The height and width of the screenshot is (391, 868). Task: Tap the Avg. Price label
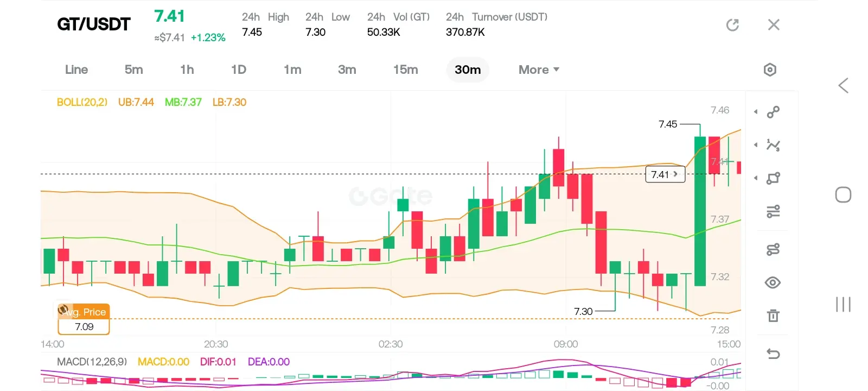(84, 312)
